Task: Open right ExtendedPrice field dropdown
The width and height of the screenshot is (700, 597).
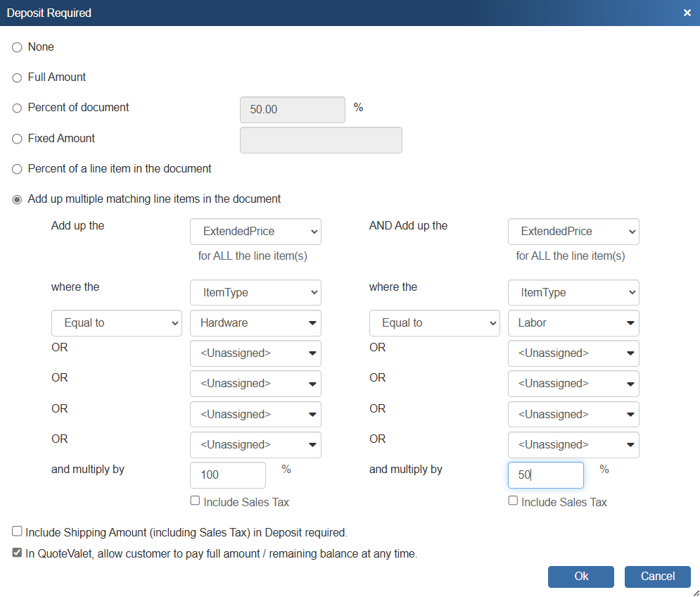Action: point(573,232)
